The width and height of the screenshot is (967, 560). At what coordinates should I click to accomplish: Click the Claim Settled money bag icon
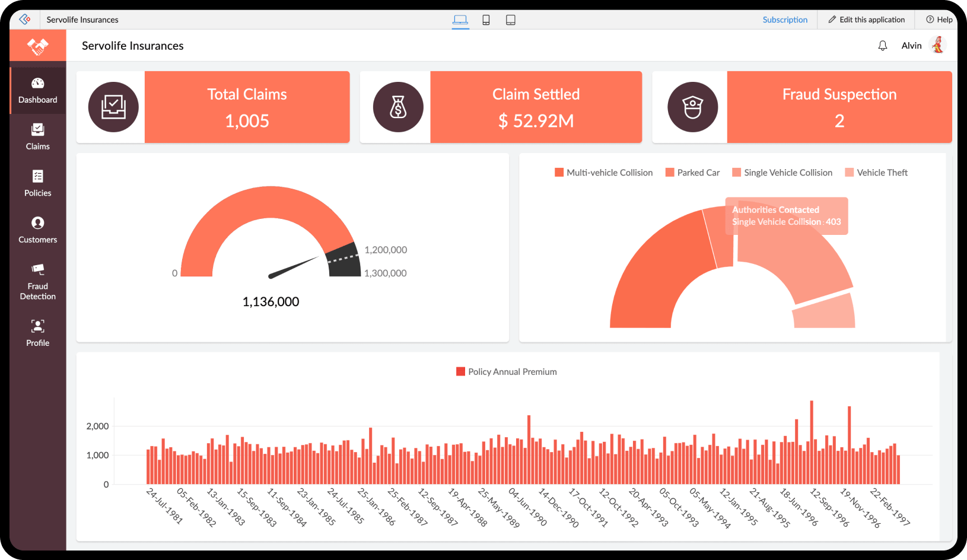(398, 107)
